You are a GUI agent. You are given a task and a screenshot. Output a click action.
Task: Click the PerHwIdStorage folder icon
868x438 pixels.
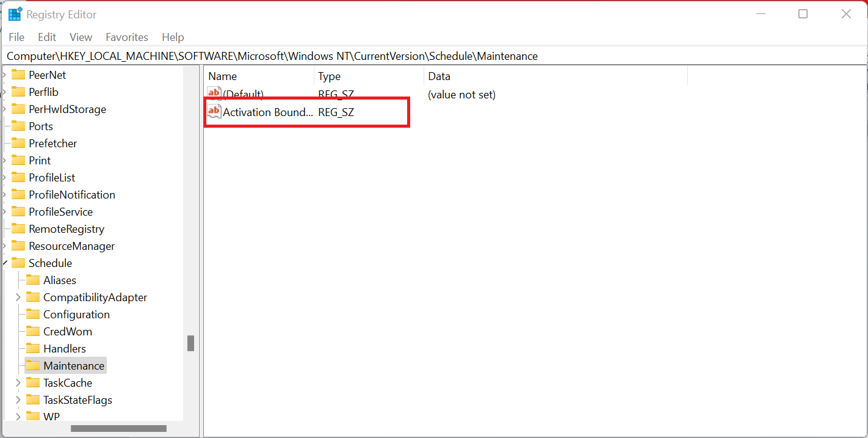point(18,109)
